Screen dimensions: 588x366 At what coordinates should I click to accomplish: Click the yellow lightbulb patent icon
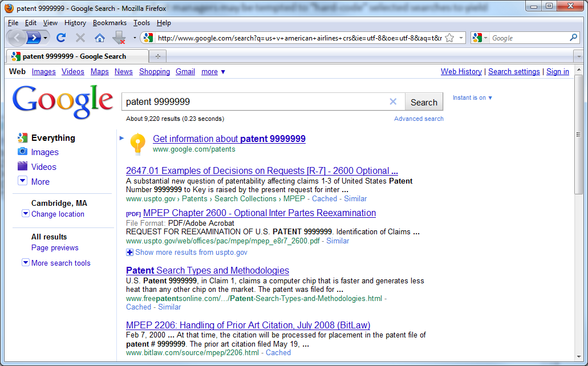137,144
